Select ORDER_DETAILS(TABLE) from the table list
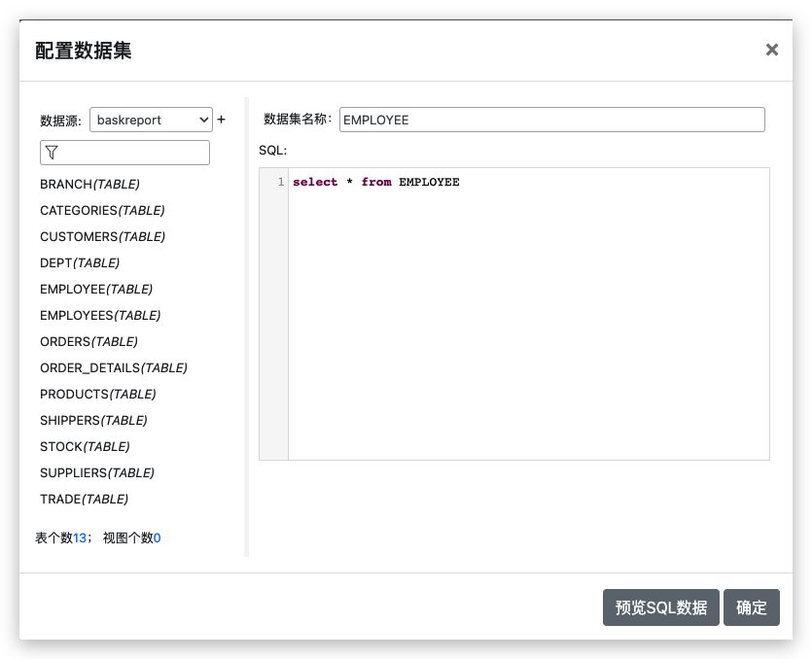Screen dimensions: 812x659 point(114,367)
